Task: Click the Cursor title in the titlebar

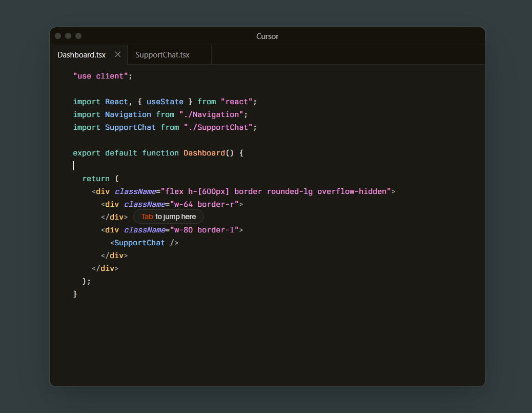Action: (x=267, y=36)
